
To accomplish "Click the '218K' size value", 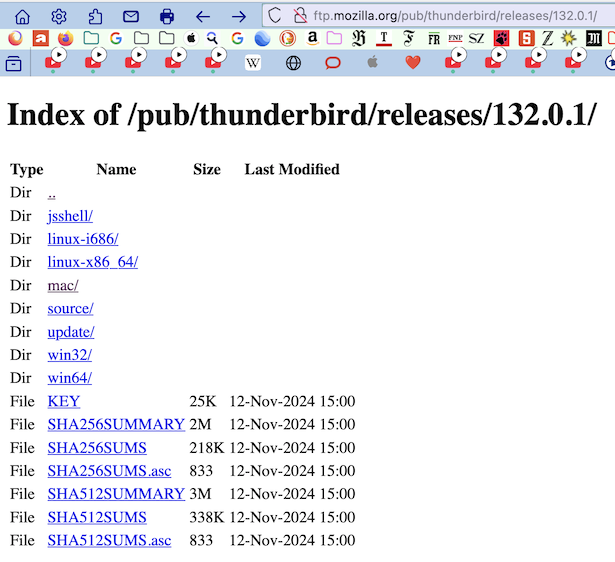I will click(x=207, y=448).
